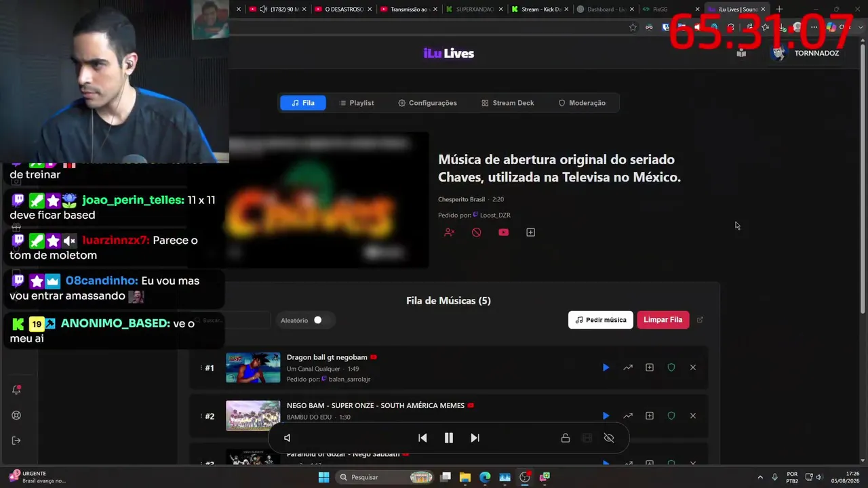Switch to the Playlist tab
This screenshot has width=868, height=488.
coord(357,103)
